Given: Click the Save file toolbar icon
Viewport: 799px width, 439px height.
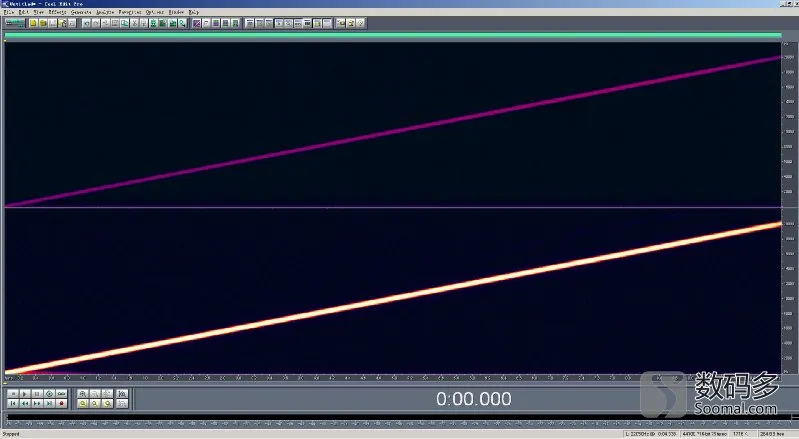Looking at the screenshot, I should 52,23.
